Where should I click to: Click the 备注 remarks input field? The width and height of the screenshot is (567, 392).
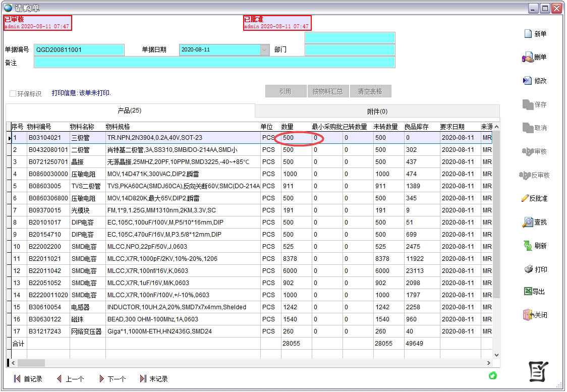point(214,62)
